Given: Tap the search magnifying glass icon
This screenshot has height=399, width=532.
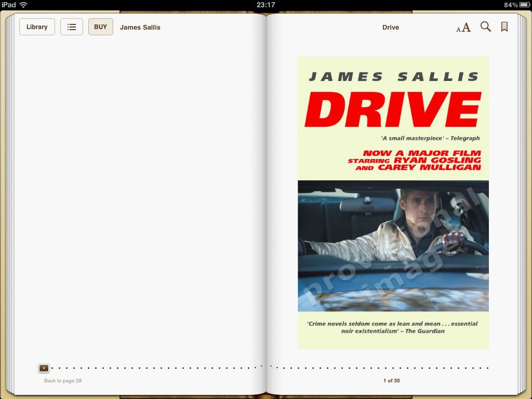Looking at the screenshot, I should (485, 27).
